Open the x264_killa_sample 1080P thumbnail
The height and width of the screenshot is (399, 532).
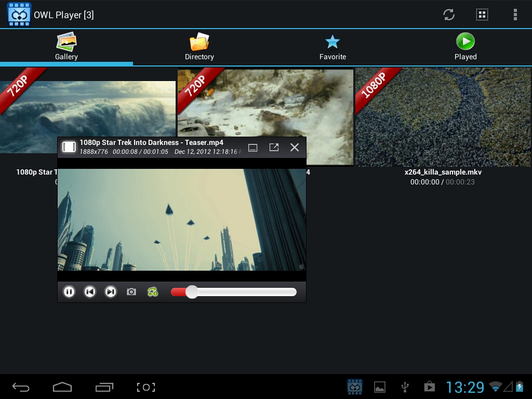point(444,117)
